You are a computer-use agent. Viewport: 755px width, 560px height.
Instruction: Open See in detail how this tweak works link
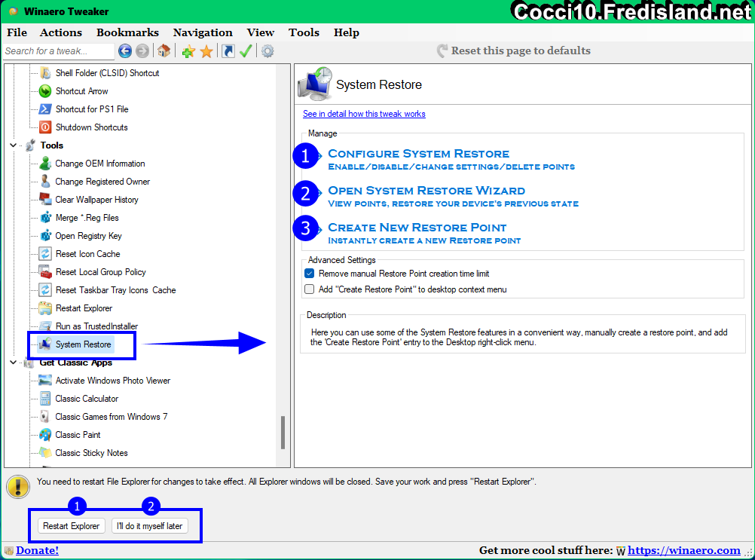pos(364,114)
